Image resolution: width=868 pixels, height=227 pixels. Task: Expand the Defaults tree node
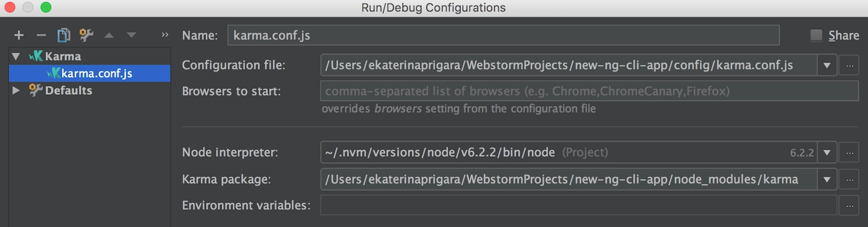pyautogui.click(x=16, y=90)
